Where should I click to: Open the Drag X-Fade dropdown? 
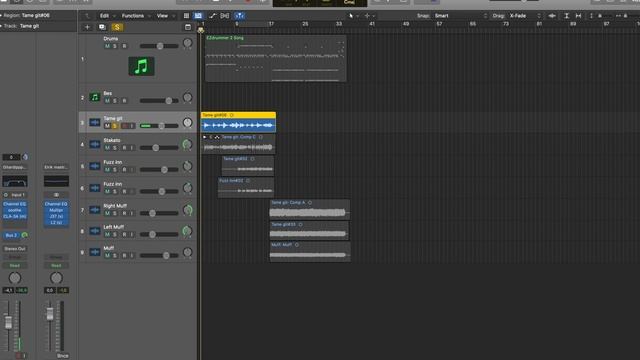[x=525, y=16]
